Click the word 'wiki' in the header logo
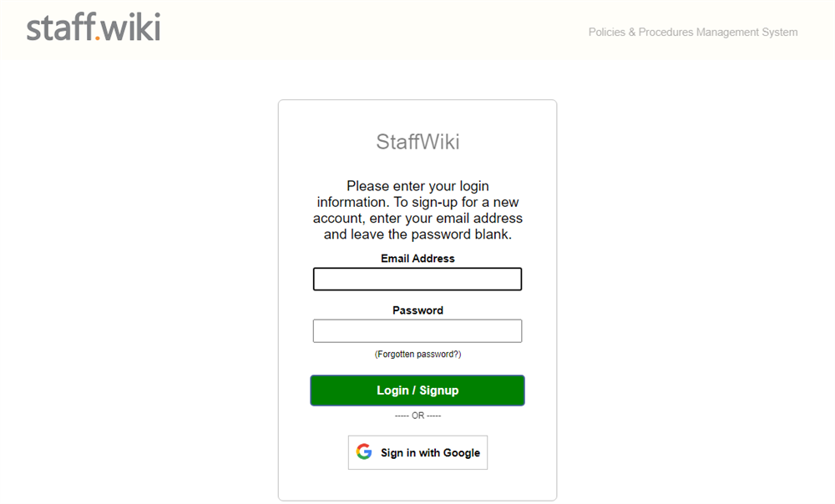This screenshot has width=835, height=504. point(130,27)
